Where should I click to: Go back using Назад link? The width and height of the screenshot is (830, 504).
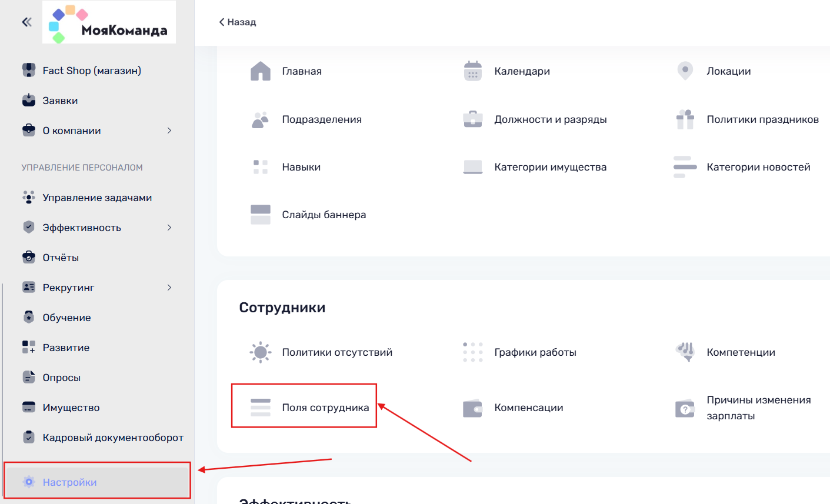(x=238, y=22)
